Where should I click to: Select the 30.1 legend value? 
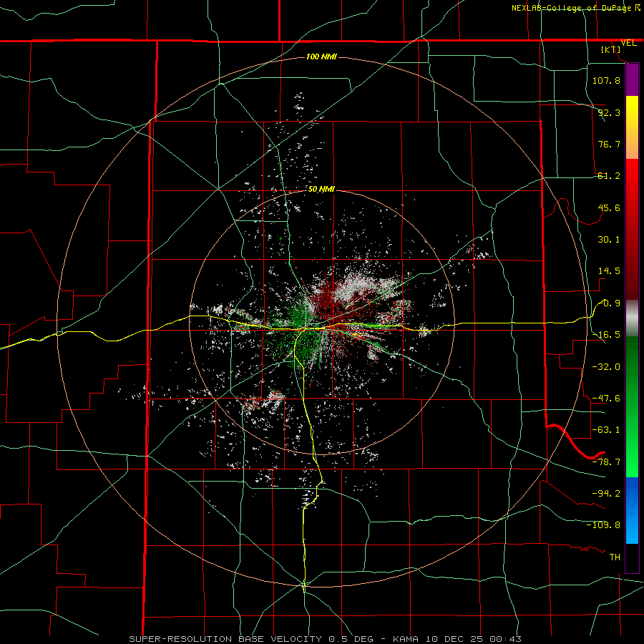[609, 240]
